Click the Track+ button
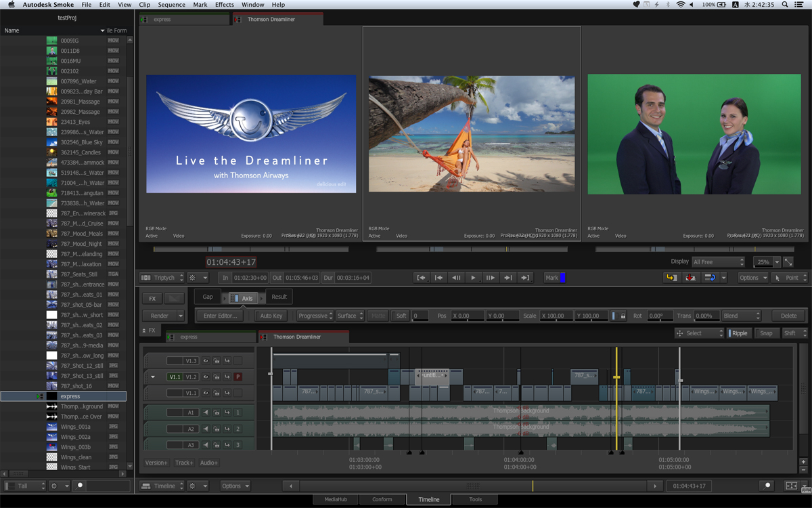 pyautogui.click(x=184, y=463)
